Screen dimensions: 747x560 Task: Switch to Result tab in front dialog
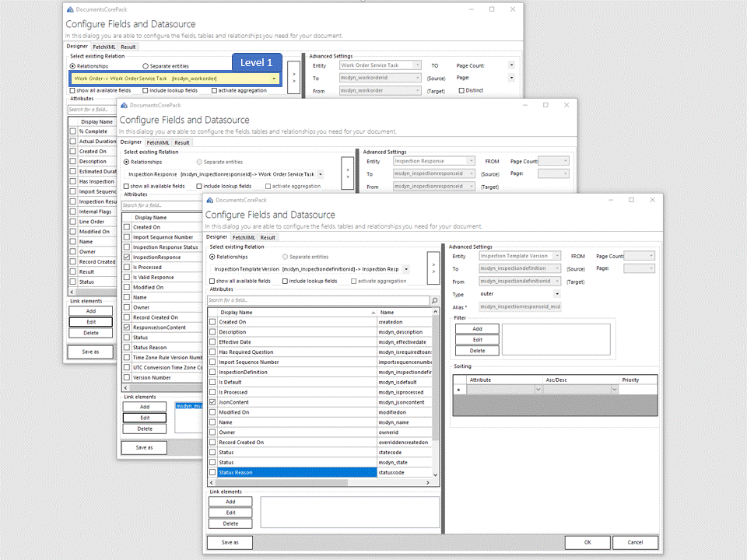[268, 238]
